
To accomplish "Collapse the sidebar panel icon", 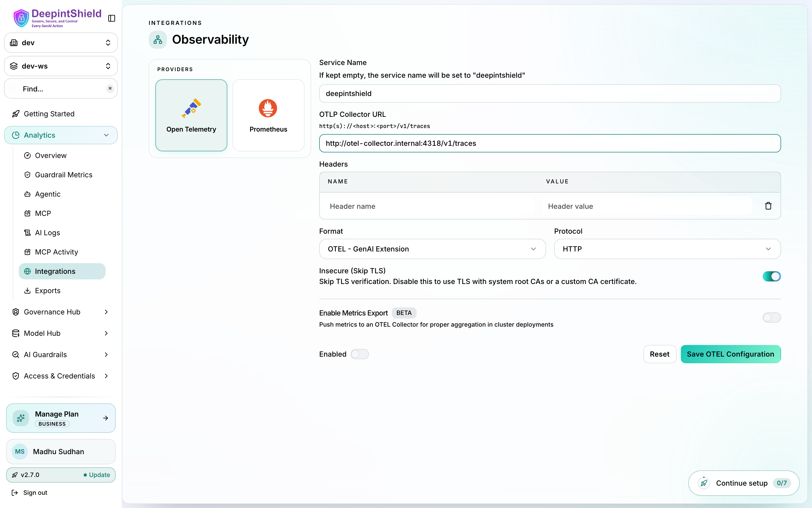I will [x=112, y=18].
